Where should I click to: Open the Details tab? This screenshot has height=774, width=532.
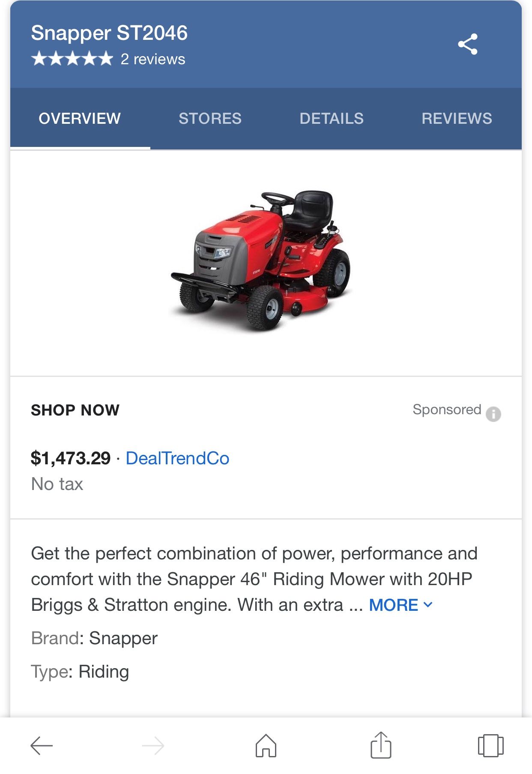pyautogui.click(x=332, y=119)
